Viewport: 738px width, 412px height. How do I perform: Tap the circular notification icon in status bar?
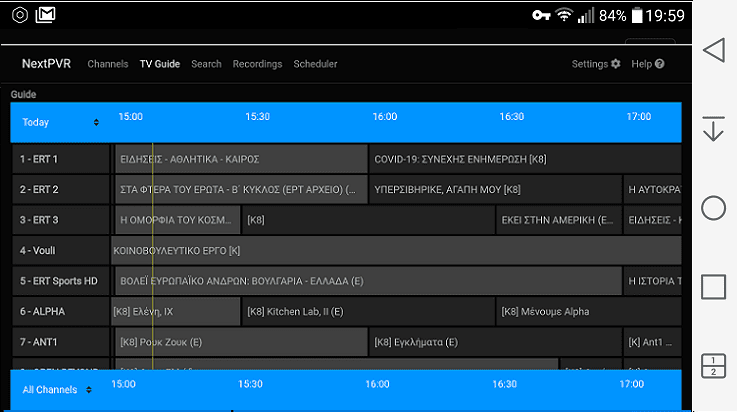[x=20, y=15]
